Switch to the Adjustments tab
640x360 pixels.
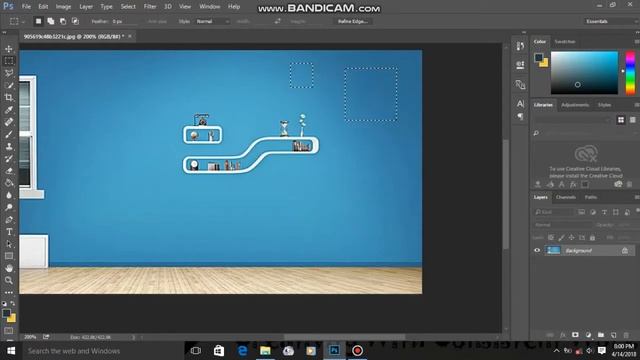pyautogui.click(x=575, y=105)
